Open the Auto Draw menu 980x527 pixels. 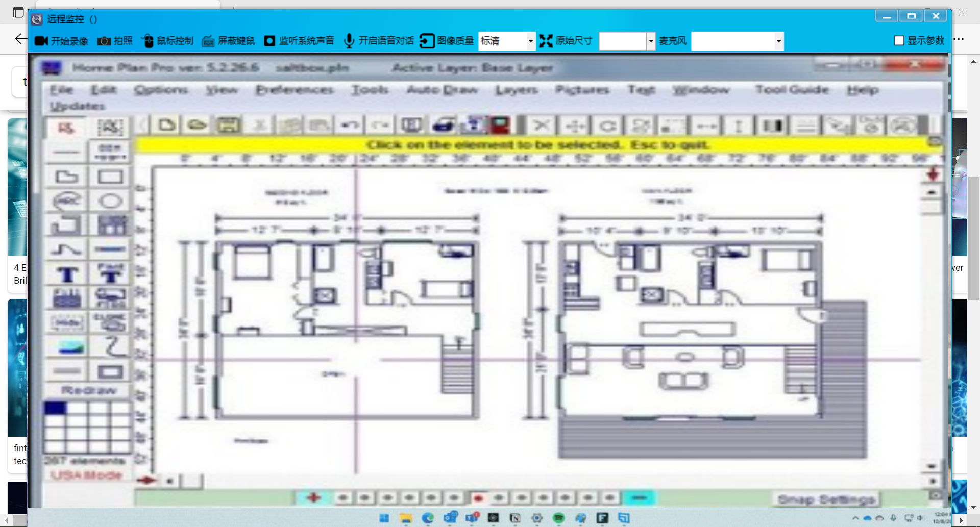[x=442, y=90]
